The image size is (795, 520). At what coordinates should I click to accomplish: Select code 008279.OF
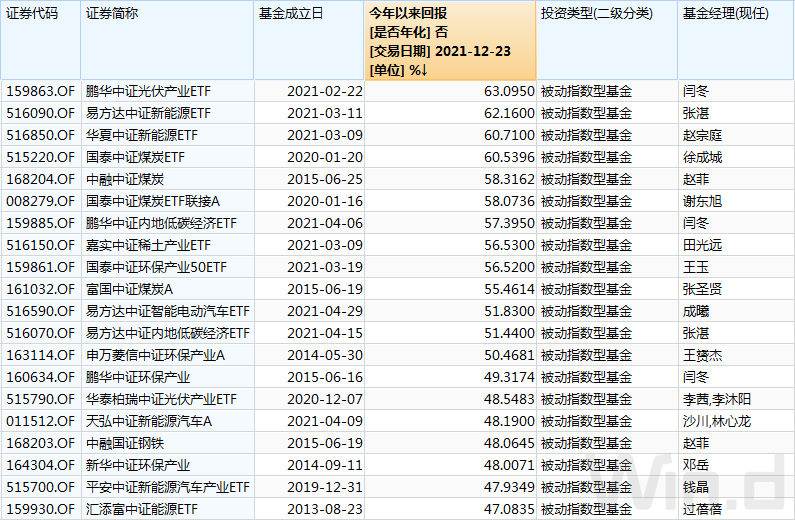(x=41, y=202)
